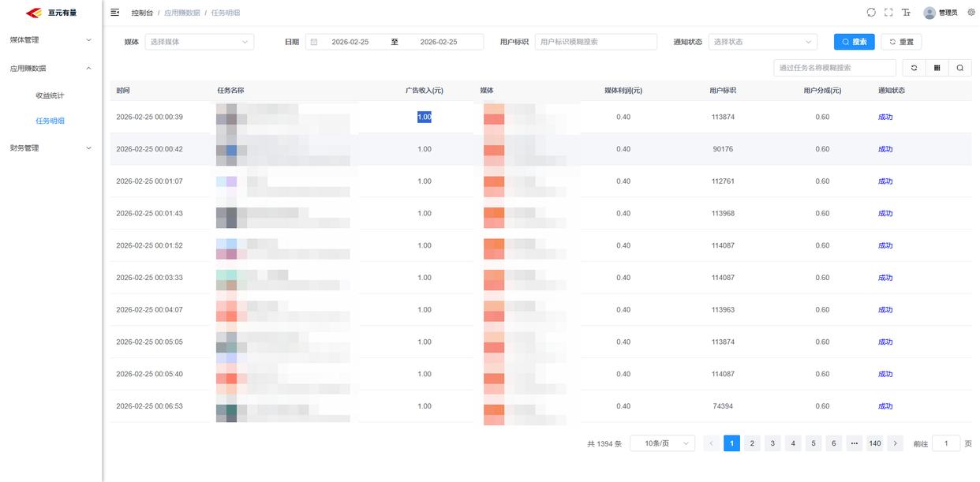The image size is (980, 482).
Task: Open the font size (Tt) setting icon
Action: (x=906, y=13)
